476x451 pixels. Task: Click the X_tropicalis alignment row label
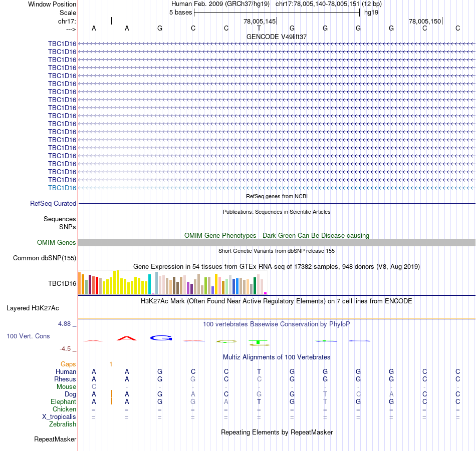pyautogui.click(x=59, y=417)
